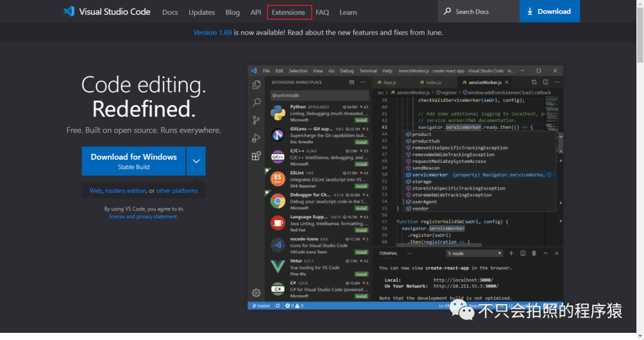This screenshot has width=644, height=340.
Task: Open the editor more actions ellipsis menu
Action: (x=557, y=82)
